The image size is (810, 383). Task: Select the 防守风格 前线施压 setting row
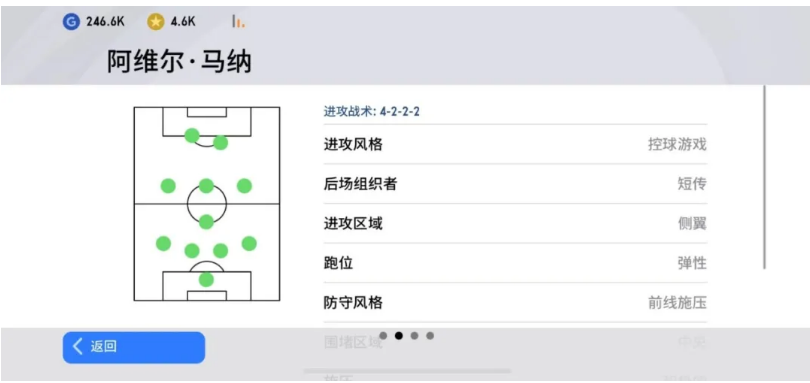coord(515,302)
